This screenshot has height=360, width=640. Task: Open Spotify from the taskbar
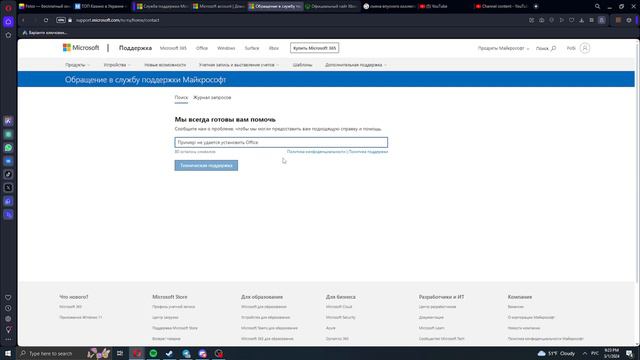click(x=153, y=353)
